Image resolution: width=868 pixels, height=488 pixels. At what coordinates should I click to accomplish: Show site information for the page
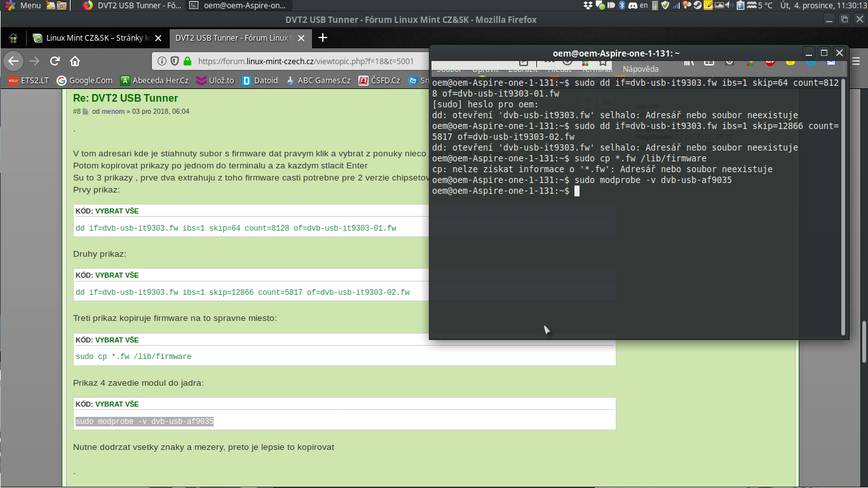point(161,62)
